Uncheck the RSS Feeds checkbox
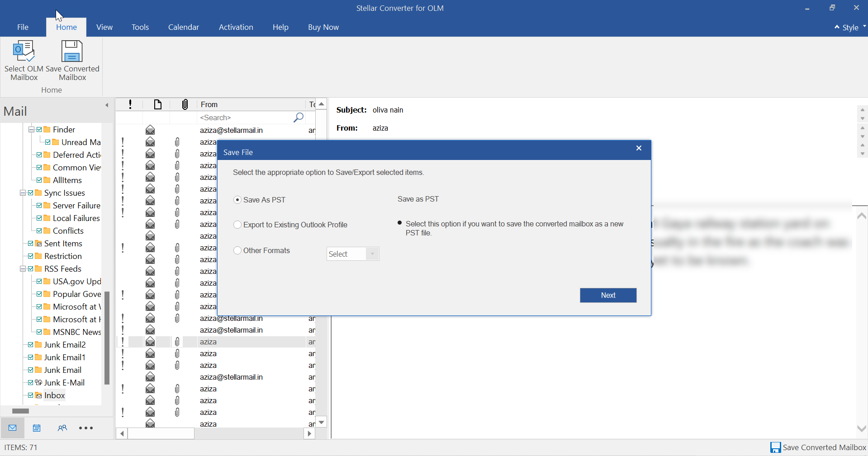This screenshot has height=456, width=868. (31, 269)
